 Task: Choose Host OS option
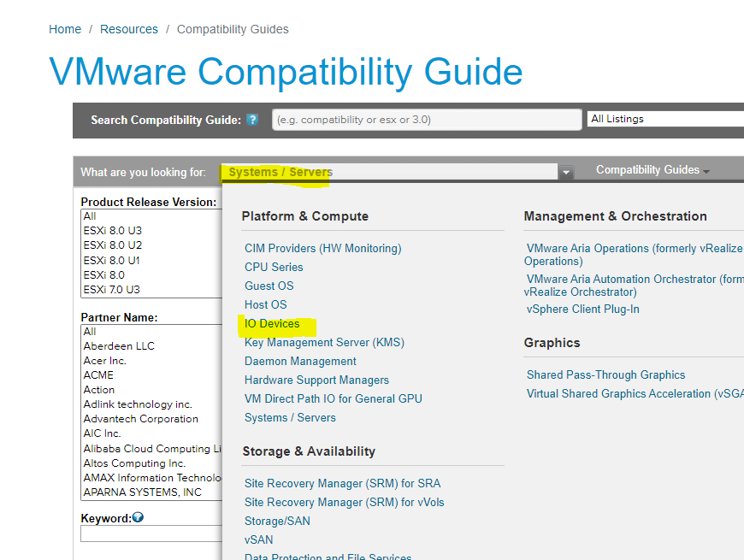(x=266, y=304)
